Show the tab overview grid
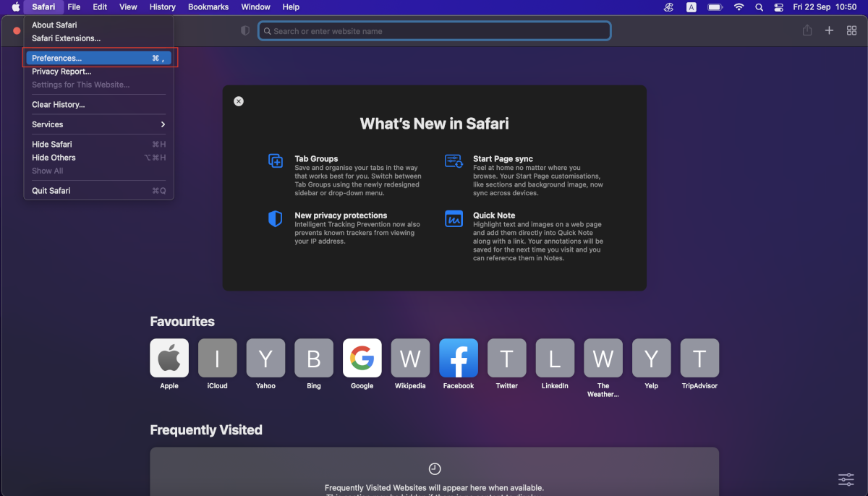868x496 pixels. point(851,30)
